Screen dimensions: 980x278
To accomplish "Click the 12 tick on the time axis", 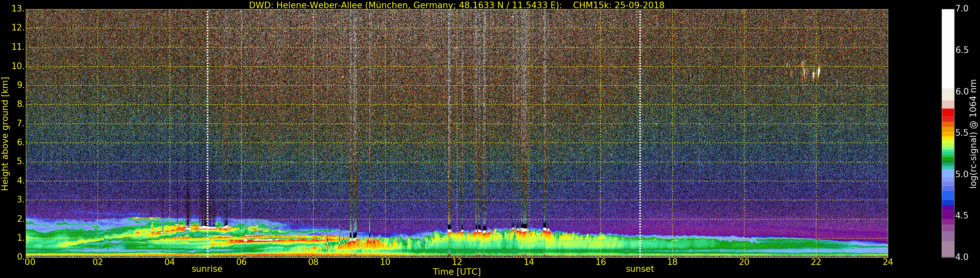I will [457, 262].
